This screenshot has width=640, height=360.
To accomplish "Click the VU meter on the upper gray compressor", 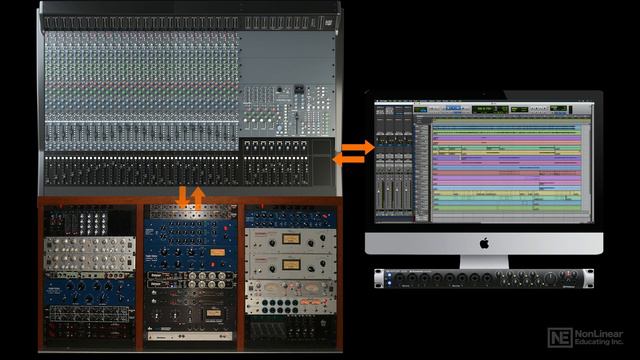I will coord(291,239).
